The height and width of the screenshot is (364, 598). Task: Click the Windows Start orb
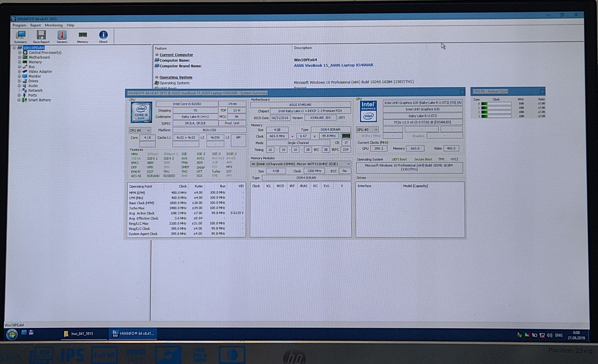12,334
